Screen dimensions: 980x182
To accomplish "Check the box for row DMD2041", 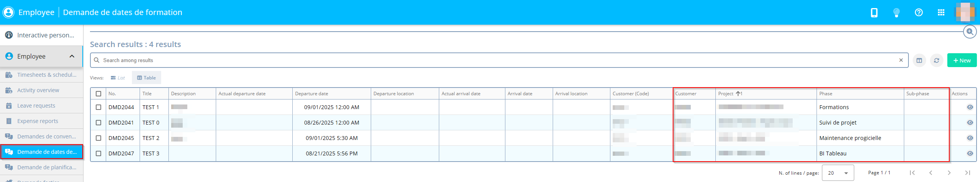I will [x=98, y=123].
